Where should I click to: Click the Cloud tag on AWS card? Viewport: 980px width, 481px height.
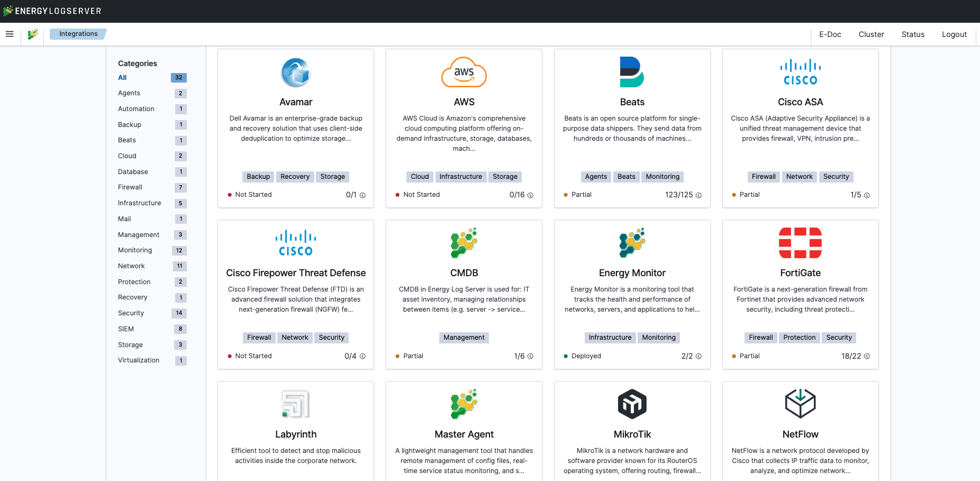[420, 177]
